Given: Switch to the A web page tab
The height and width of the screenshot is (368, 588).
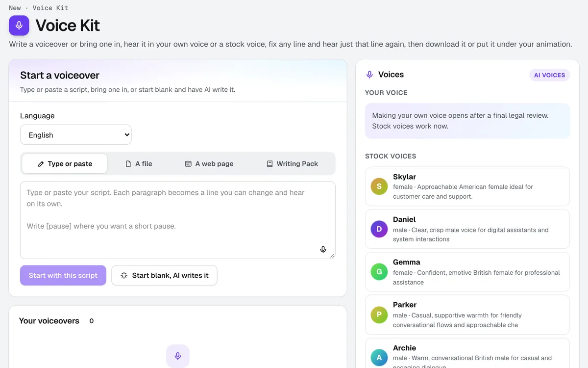Looking at the screenshot, I should (209, 164).
